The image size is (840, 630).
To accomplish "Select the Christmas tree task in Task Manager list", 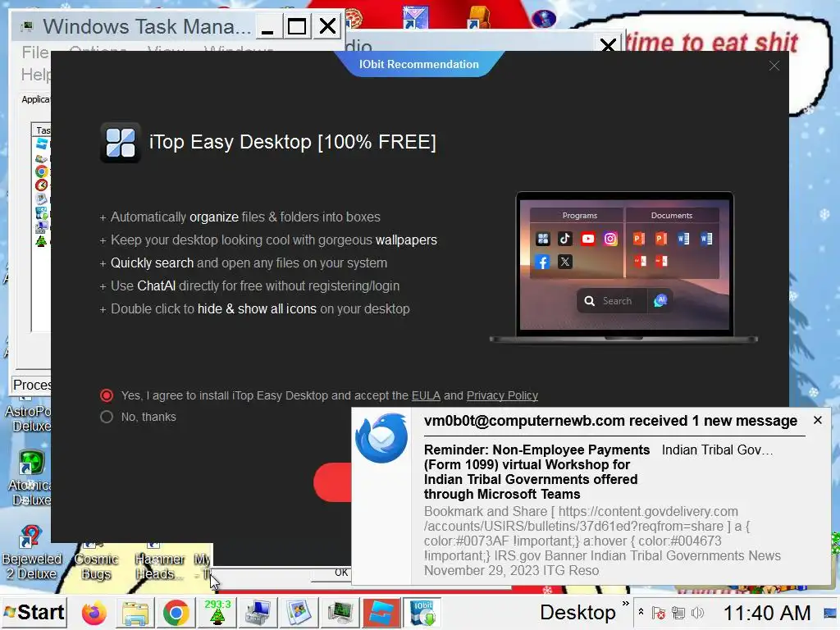I will point(42,240).
